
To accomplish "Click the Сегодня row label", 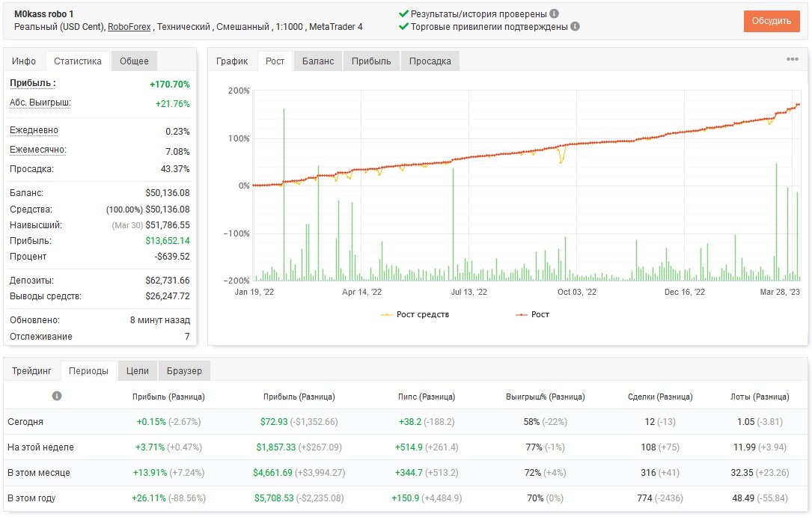I will (x=25, y=422).
